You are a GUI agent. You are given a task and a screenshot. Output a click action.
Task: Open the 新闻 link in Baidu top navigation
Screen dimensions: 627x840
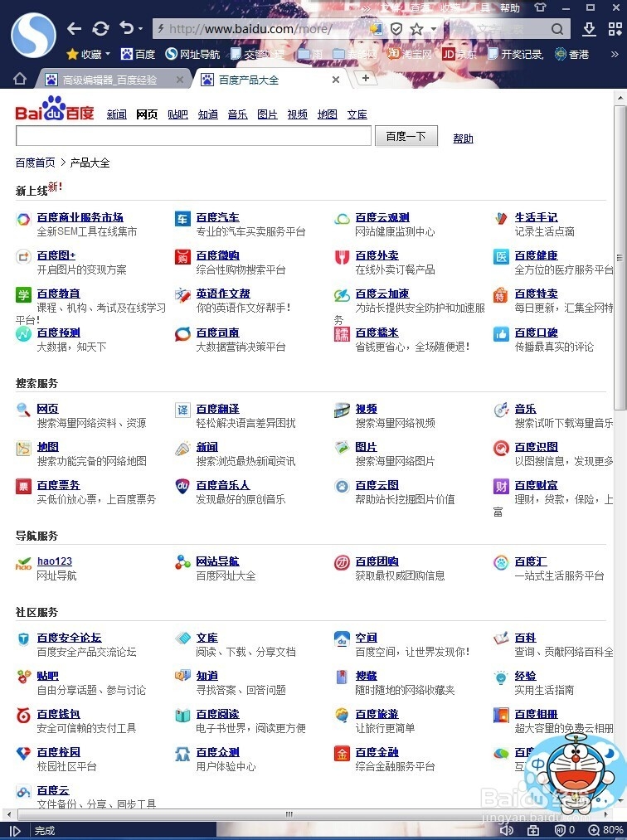(x=116, y=114)
